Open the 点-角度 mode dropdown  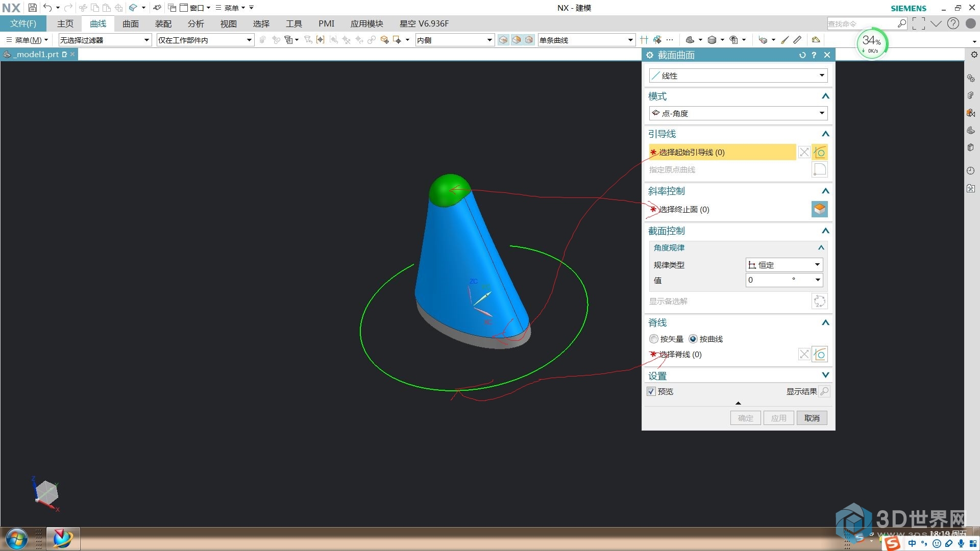pos(738,113)
